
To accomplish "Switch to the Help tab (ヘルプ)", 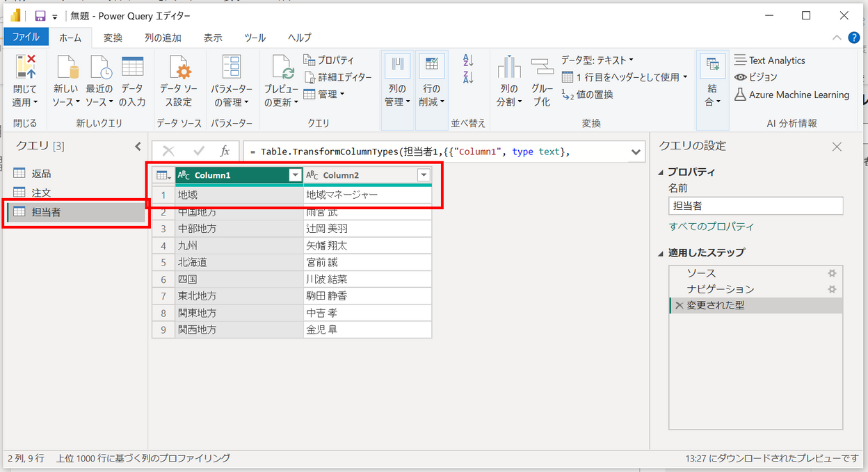I will (x=299, y=38).
